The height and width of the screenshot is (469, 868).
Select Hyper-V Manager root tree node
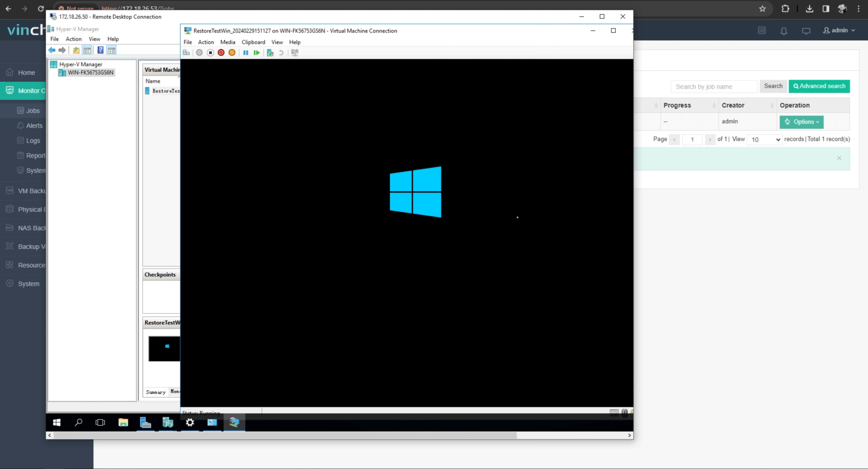tap(77, 64)
